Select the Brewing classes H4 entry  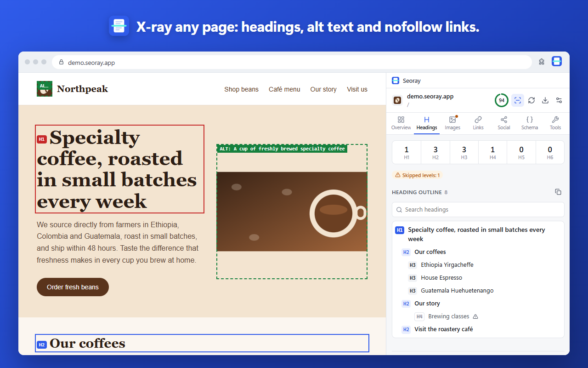tap(478, 316)
